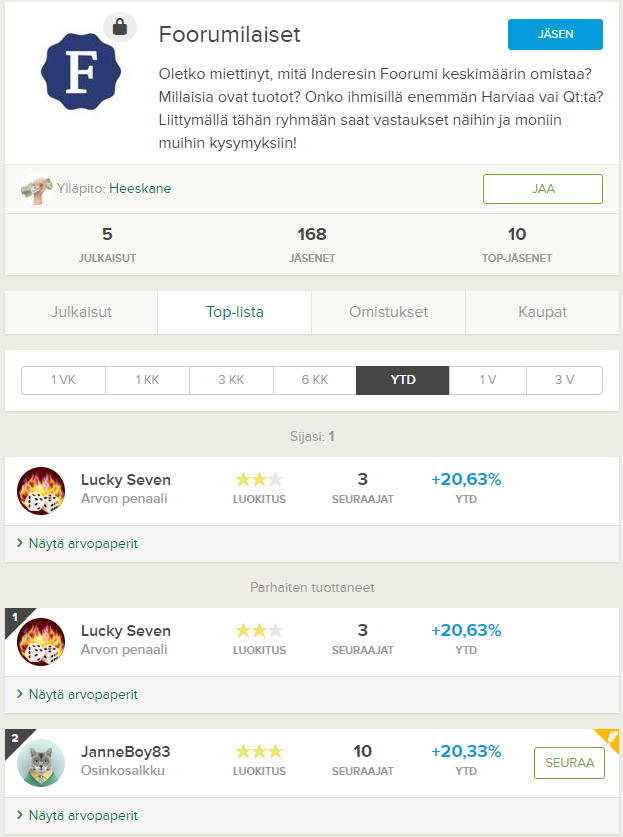Open the Heeskane profile link
Screen dimensions: 623x837
pyautogui.click(x=140, y=188)
